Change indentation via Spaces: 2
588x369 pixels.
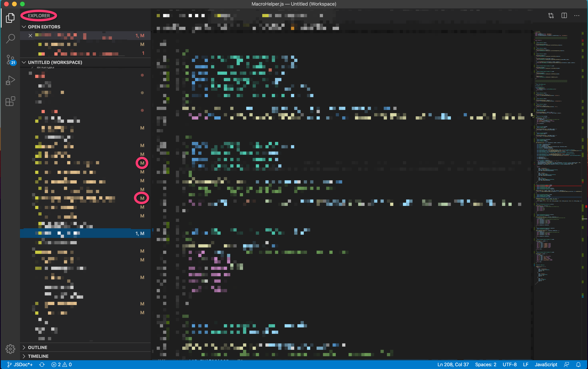pos(485,364)
